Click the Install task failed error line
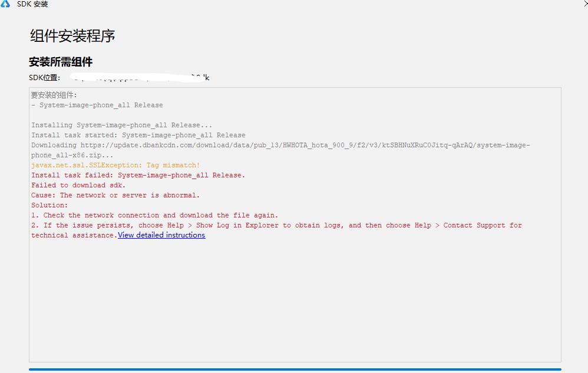Image resolution: width=588 pixels, height=373 pixels. pos(138,175)
